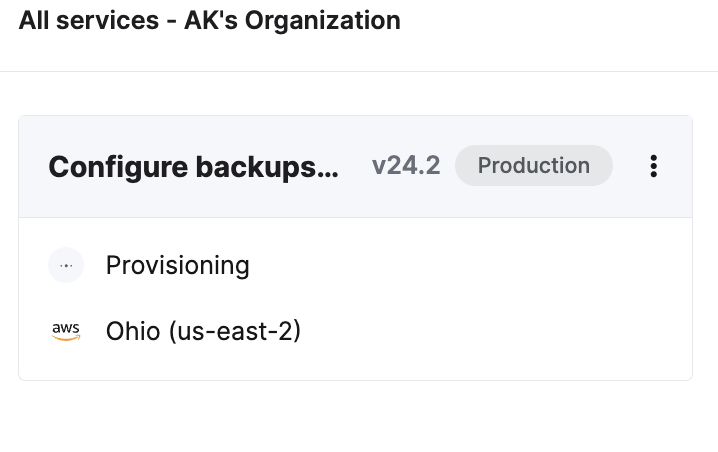The image size is (718, 452).
Task: Click the word Ohio in region row
Action: pyautogui.click(x=132, y=331)
